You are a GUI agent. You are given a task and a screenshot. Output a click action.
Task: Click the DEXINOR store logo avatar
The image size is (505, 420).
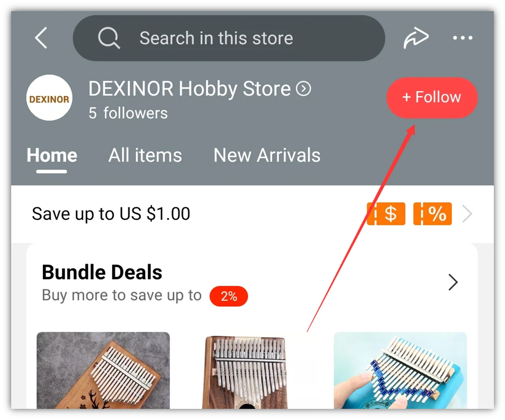pos(49,98)
